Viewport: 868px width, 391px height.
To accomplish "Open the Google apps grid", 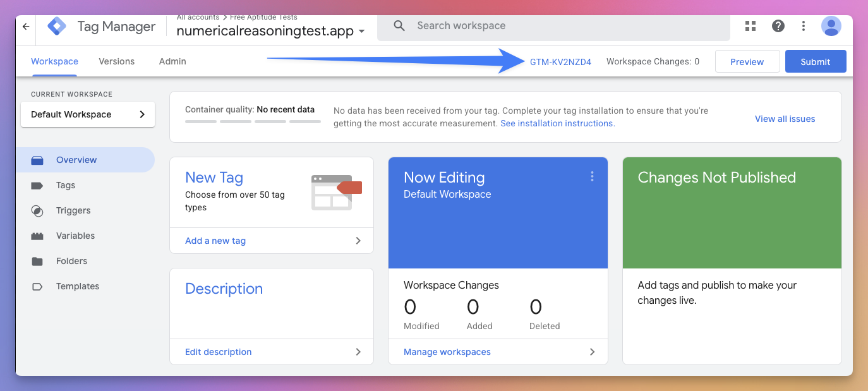I will click(750, 26).
